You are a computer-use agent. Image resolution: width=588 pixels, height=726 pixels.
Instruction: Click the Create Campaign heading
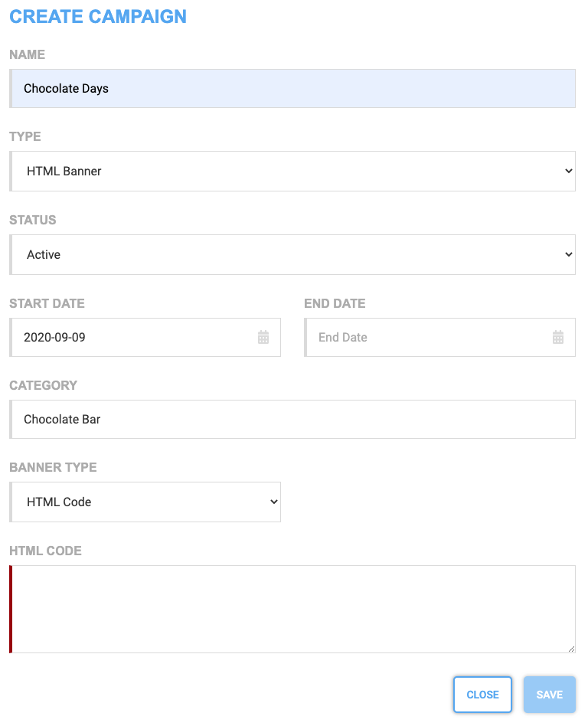pyautogui.click(x=98, y=17)
